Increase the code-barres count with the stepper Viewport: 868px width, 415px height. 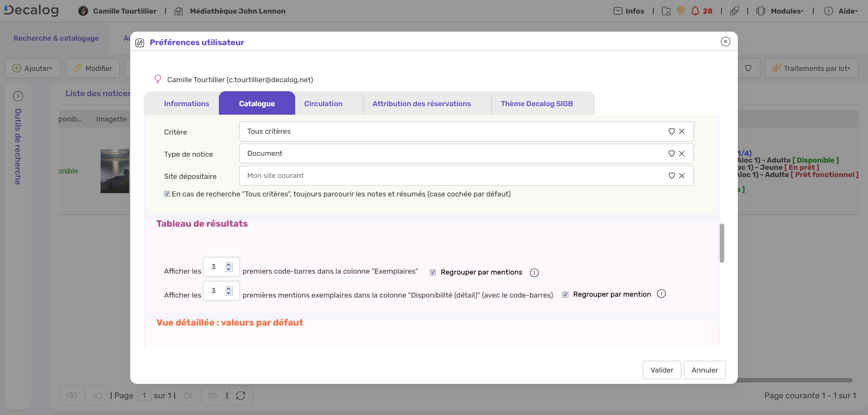tap(230, 263)
